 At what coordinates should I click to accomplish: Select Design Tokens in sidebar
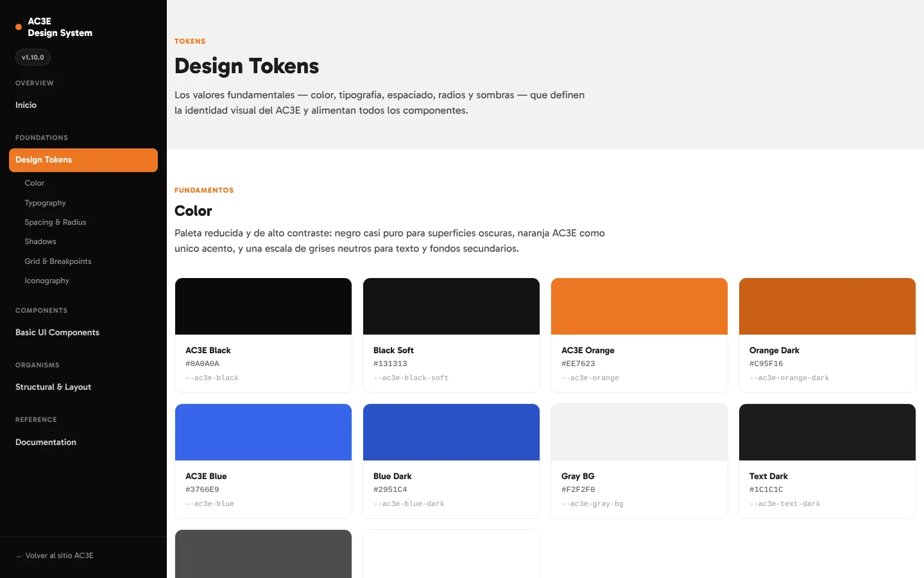[x=83, y=160]
